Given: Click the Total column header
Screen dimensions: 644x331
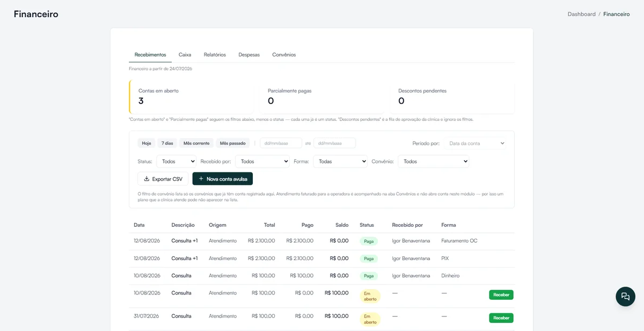Looking at the screenshot, I should [x=269, y=225].
